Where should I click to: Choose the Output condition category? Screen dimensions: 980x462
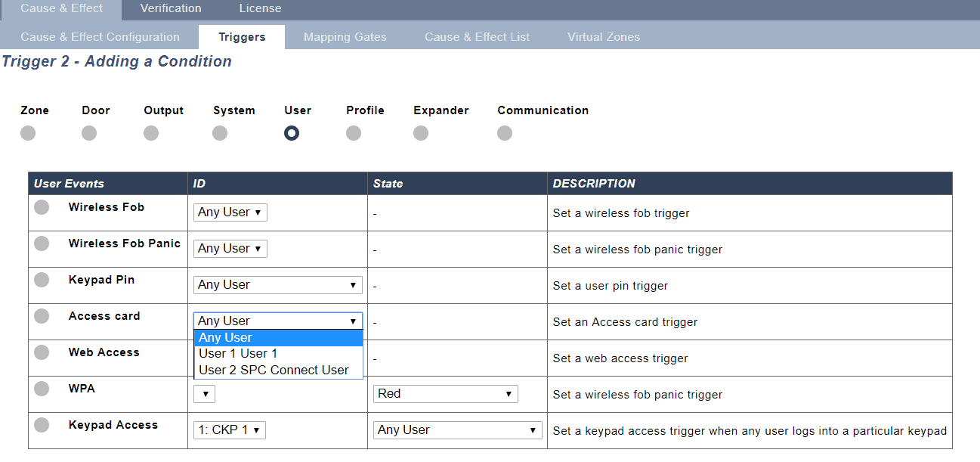[151, 133]
